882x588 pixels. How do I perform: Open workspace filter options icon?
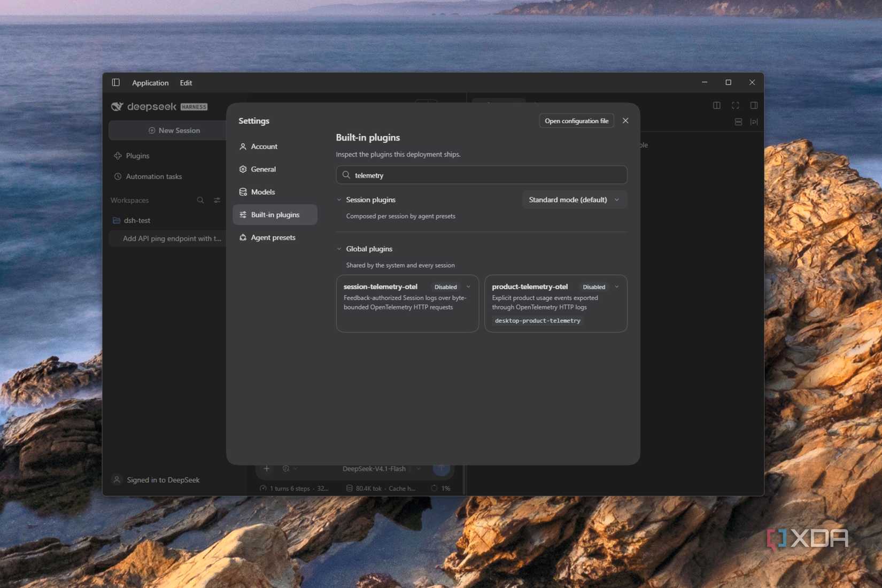(x=217, y=200)
